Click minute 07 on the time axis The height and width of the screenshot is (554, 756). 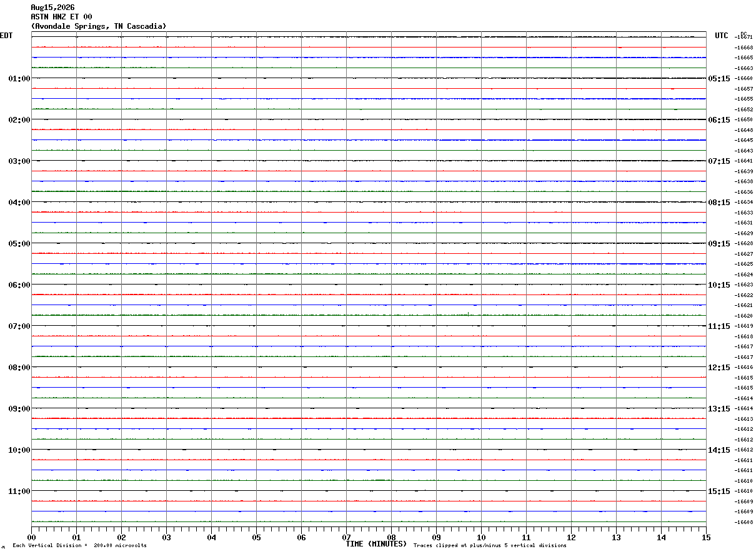(346, 537)
